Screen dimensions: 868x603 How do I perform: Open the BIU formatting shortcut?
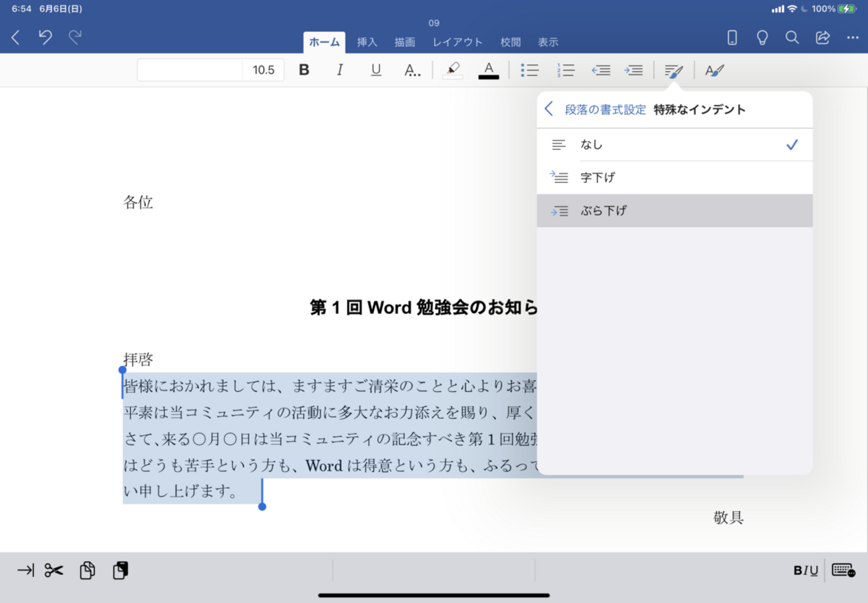coord(806,570)
